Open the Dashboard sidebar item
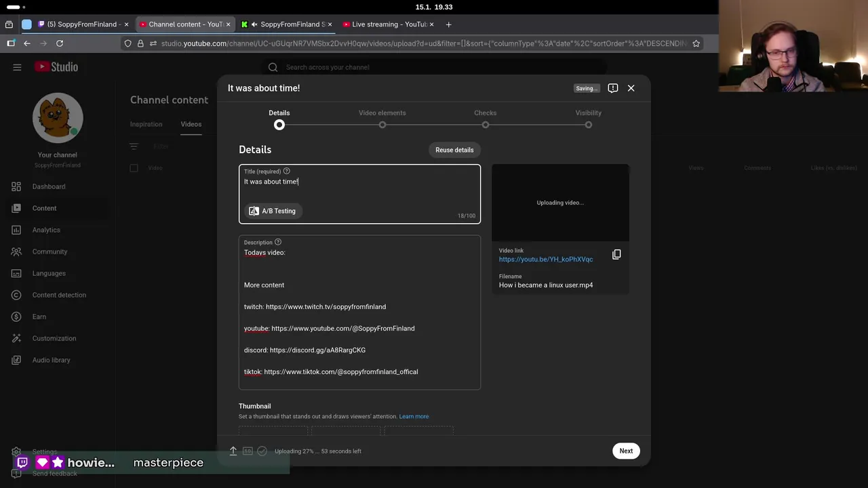The height and width of the screenshot is (488, 868). (49, 186)
